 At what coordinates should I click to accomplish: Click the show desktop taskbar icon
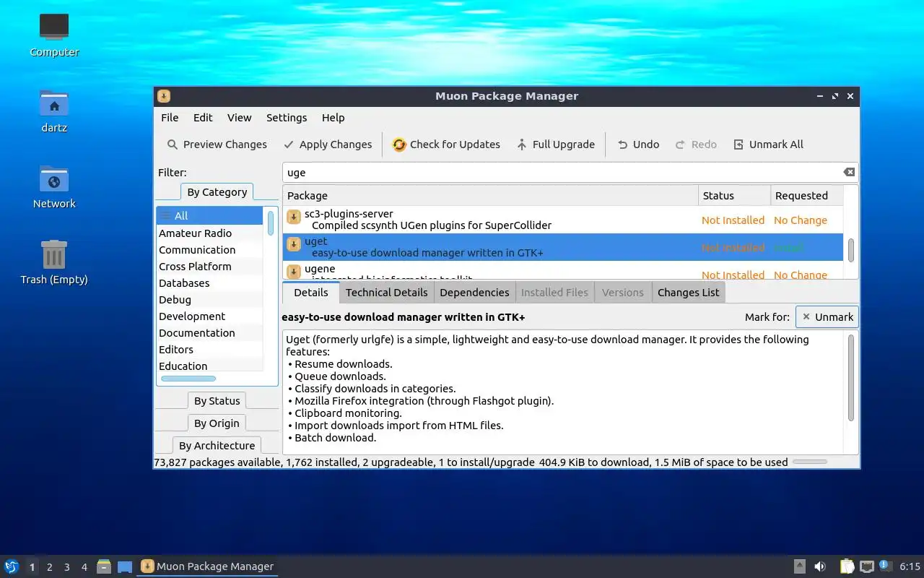tap(125, 566)
